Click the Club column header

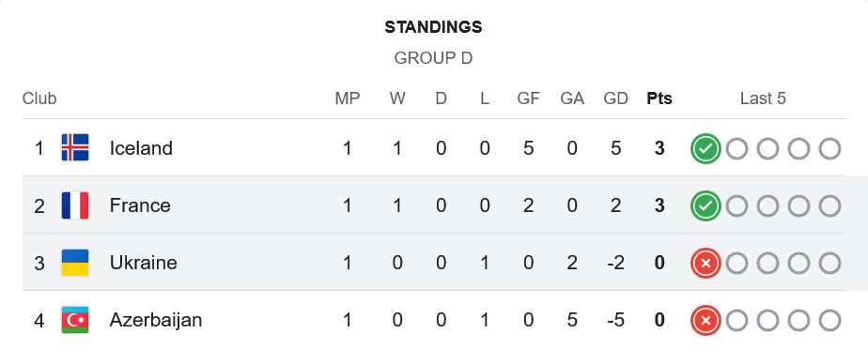39,99
